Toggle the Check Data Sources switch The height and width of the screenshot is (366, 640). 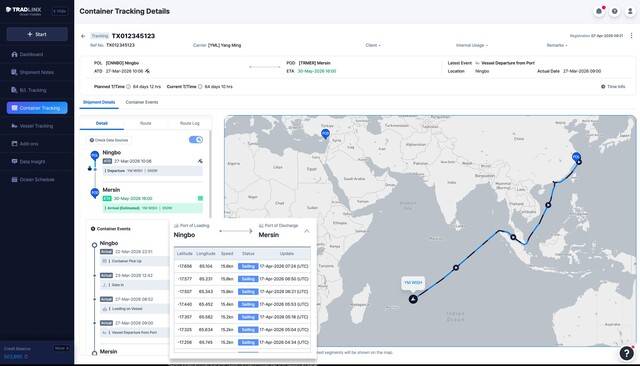pos(196,140)
